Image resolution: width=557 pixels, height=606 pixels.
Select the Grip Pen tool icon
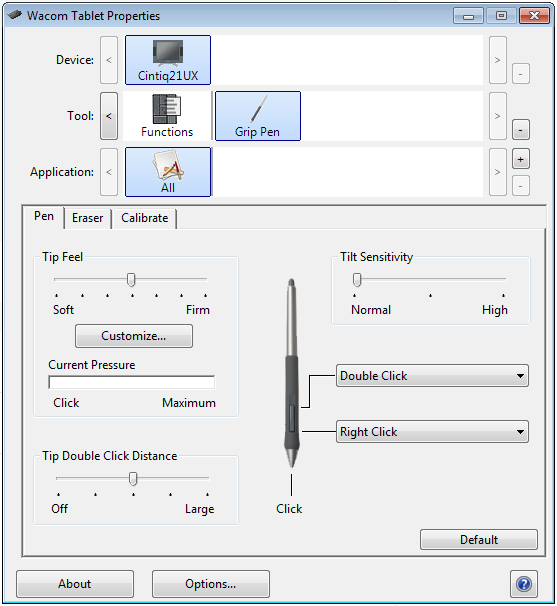(258, 116)
